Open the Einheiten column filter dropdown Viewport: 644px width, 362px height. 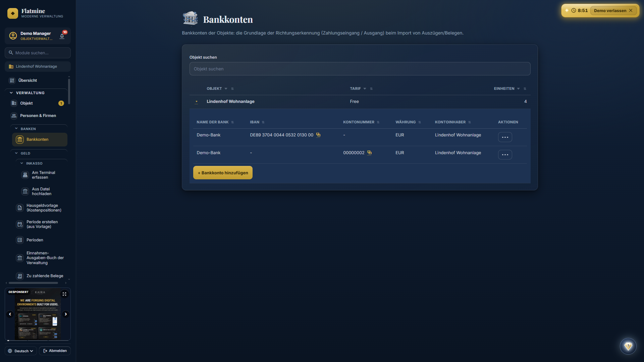click(x=519, y=89)
